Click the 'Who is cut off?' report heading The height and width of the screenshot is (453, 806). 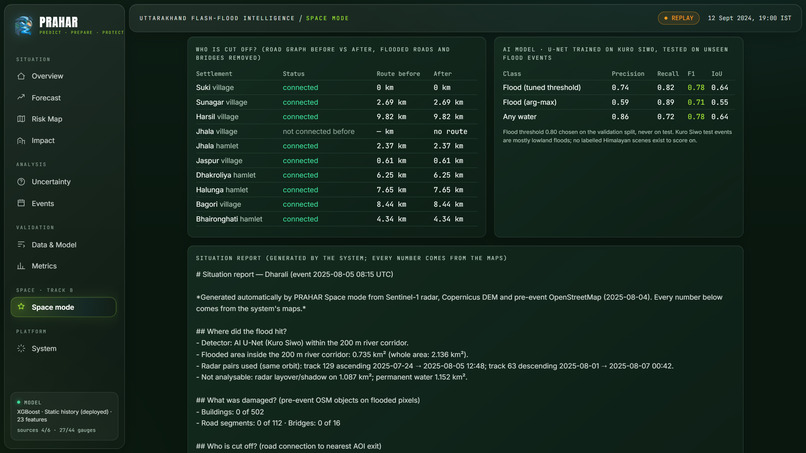[288, 446]
